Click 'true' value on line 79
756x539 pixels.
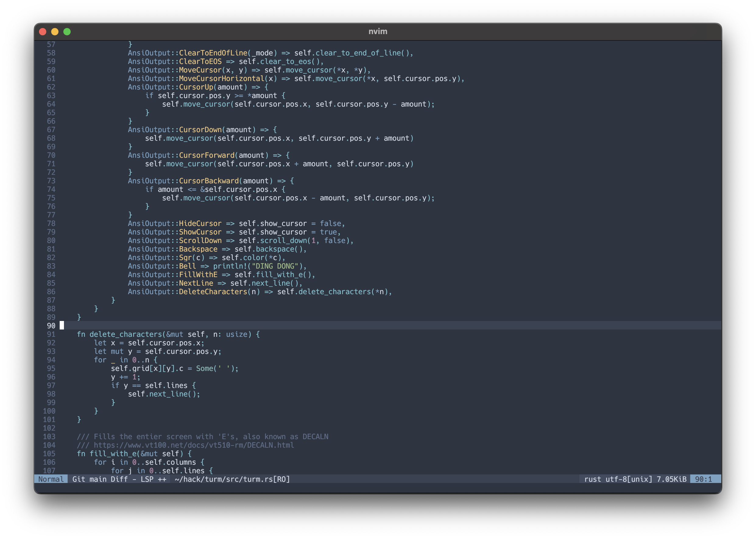pyautogui.click(x=328, y=232)
